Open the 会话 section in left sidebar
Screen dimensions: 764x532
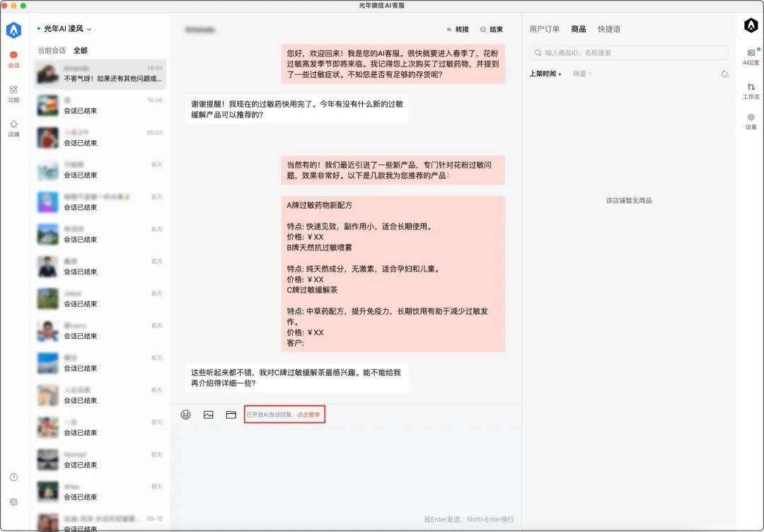[13, 59]
